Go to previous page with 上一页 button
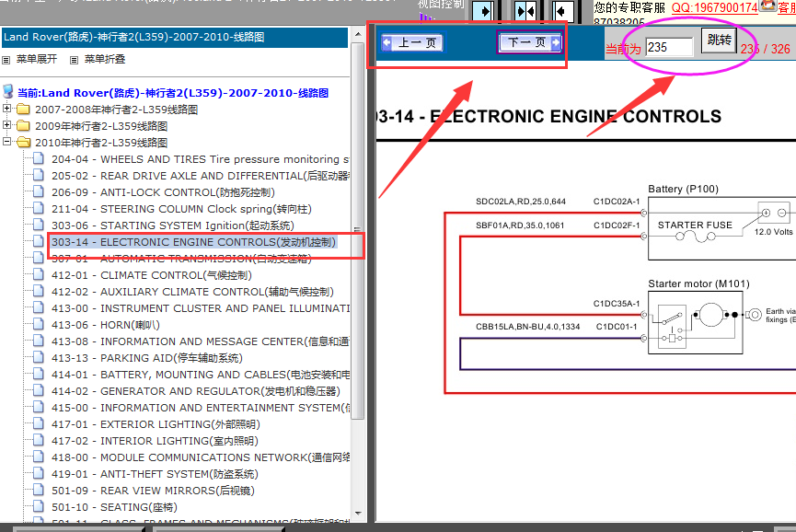 click(x=412, y=42)
